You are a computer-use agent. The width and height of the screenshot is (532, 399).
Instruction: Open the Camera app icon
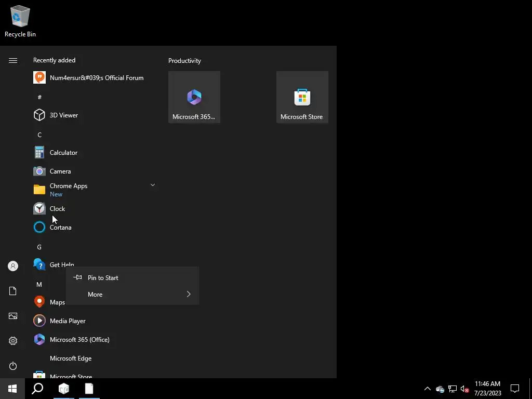39,171
